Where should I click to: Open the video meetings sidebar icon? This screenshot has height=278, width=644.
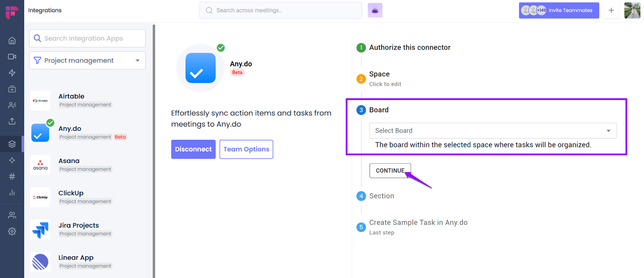(12, 56)
